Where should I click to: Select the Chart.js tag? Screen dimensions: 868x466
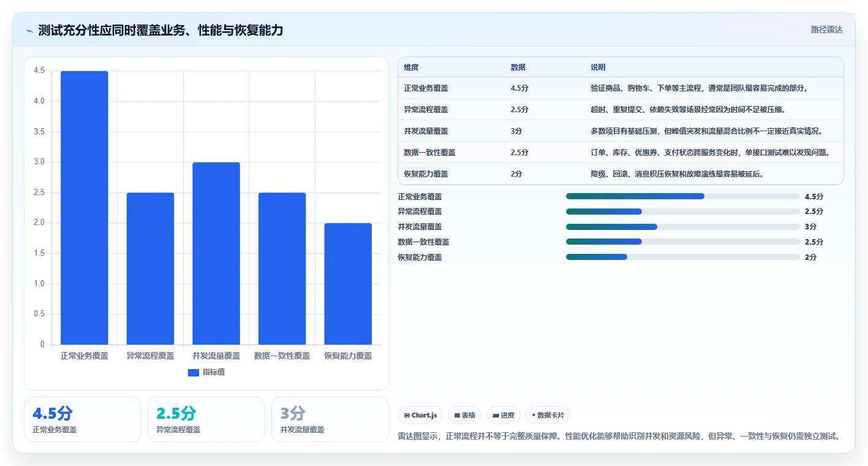click(420, 415)
